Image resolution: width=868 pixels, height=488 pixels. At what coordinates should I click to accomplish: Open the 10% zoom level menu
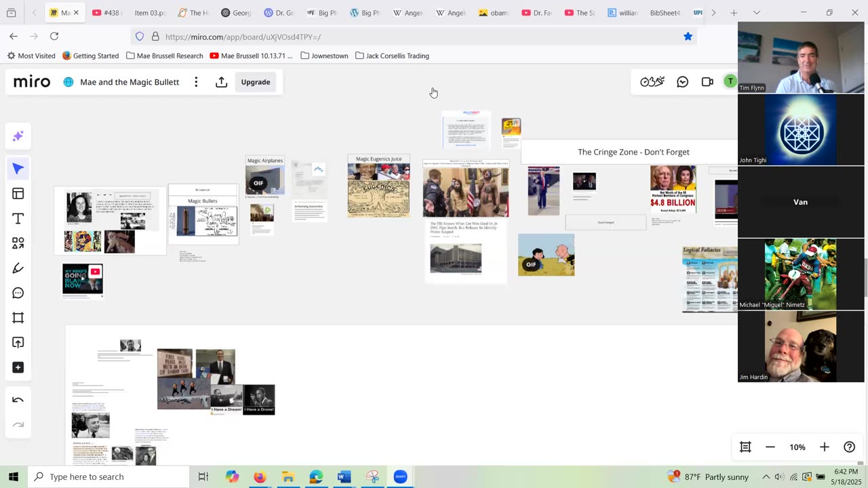click(x=797, y=447)
